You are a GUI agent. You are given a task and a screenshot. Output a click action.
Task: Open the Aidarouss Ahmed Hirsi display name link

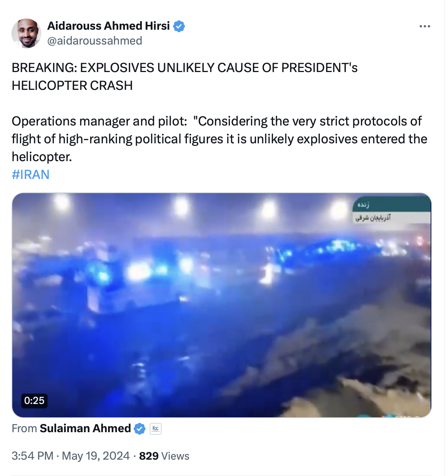point(108,26)
